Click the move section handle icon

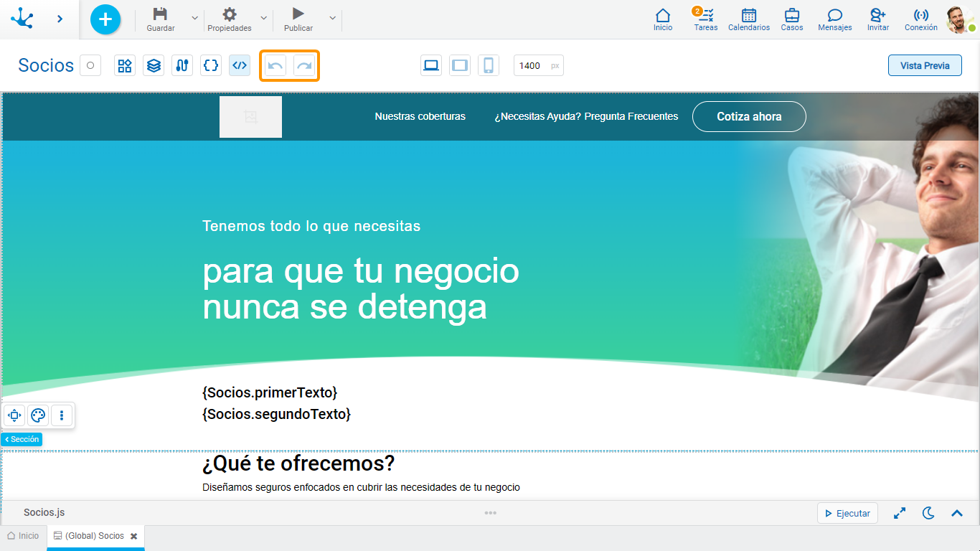[14, 415]
